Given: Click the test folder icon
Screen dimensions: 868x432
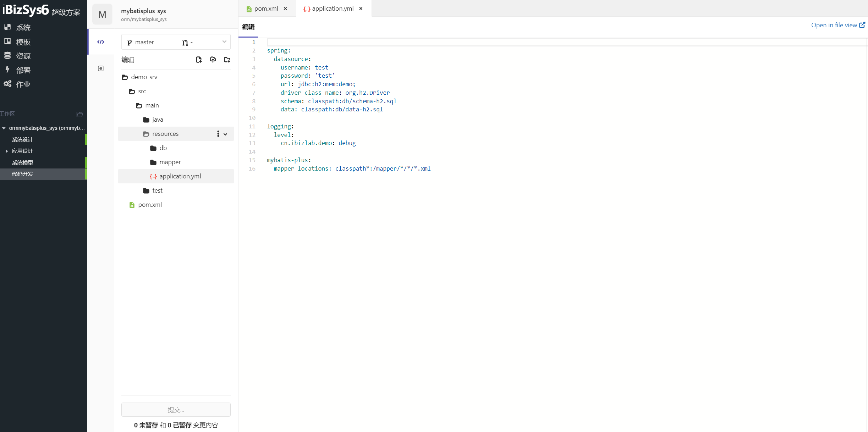Looking at the screenshot, I should point(146,191).
